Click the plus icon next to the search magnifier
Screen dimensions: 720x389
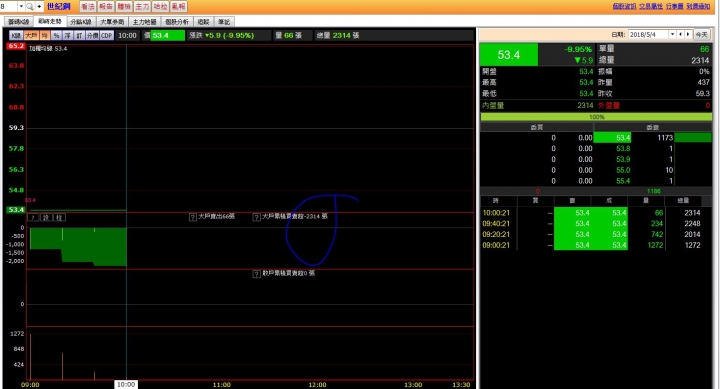click(39, 6)
